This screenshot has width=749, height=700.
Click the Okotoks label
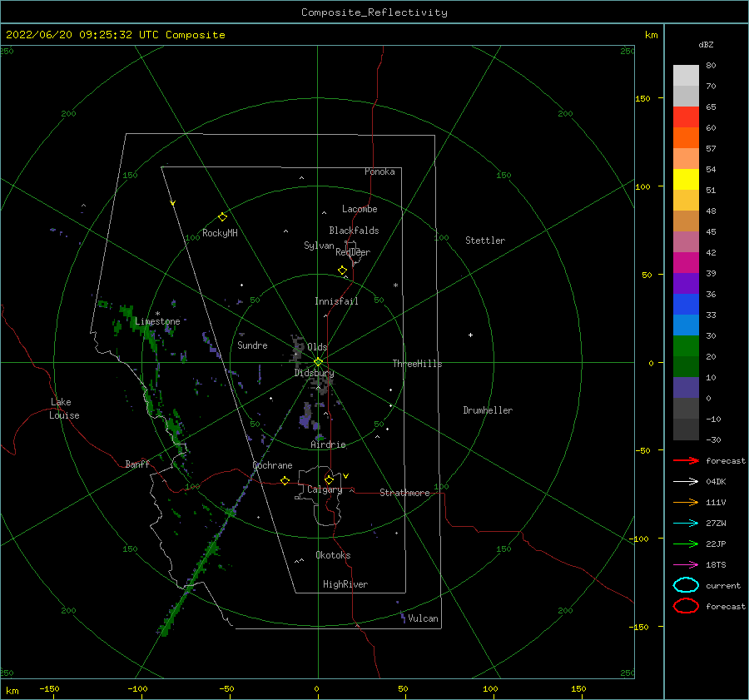point(333,555)
